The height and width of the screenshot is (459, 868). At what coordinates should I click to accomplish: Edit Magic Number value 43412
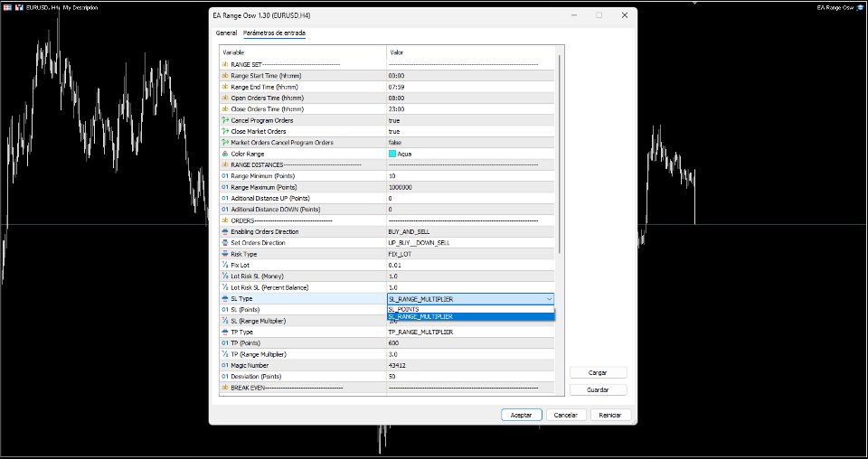coord(470,365)
